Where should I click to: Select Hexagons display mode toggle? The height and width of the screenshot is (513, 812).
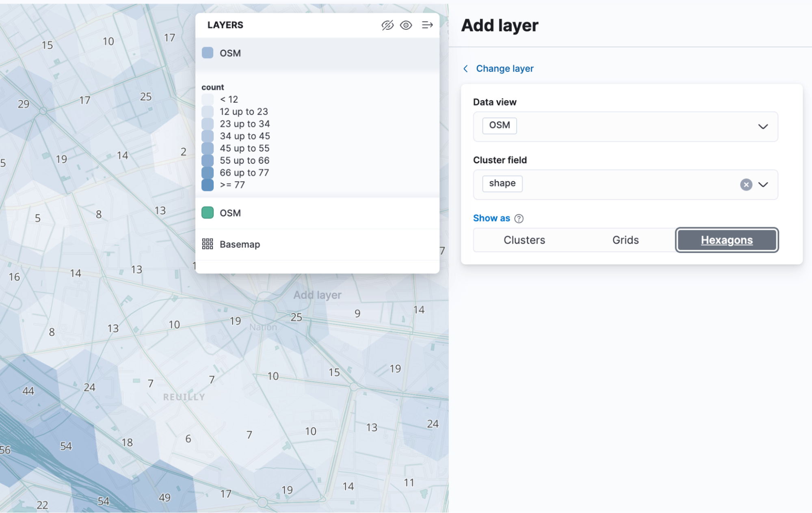[727, 239]
